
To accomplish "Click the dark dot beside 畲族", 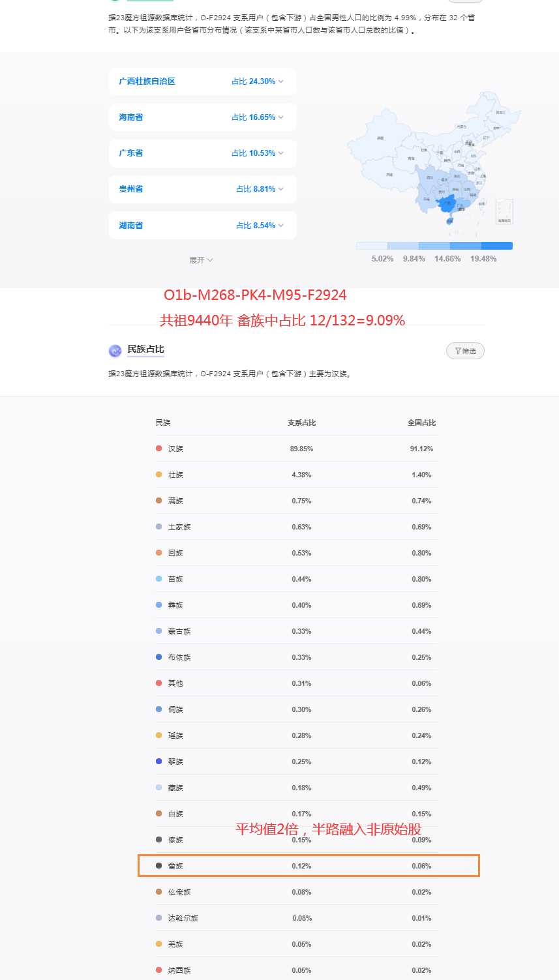I will [x=159, y=866].
